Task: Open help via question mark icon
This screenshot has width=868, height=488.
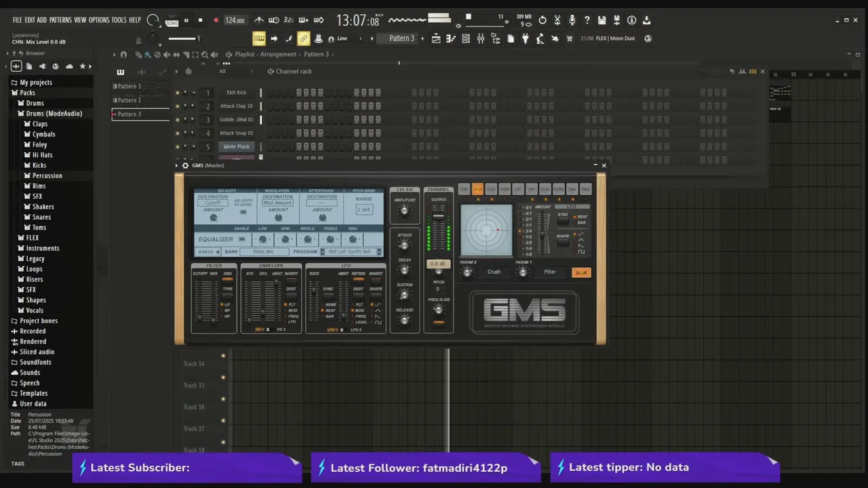Action: pyautogui.click(x=587, y=20)
